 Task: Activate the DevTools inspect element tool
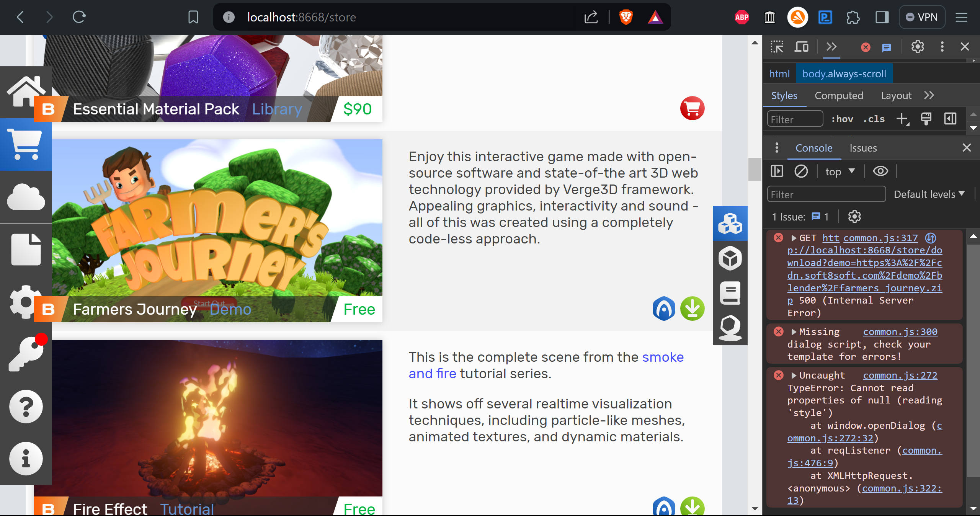click(777, 47)
